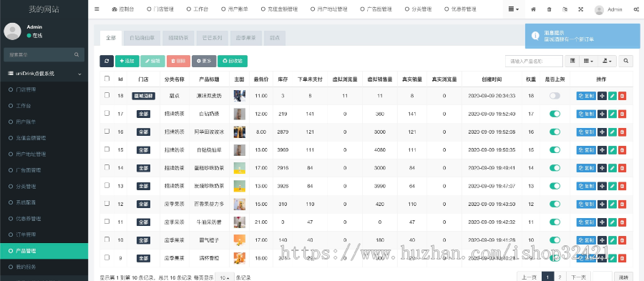
Task: Click green edit pencil in row Id 17
Action: tap(613, 114)
